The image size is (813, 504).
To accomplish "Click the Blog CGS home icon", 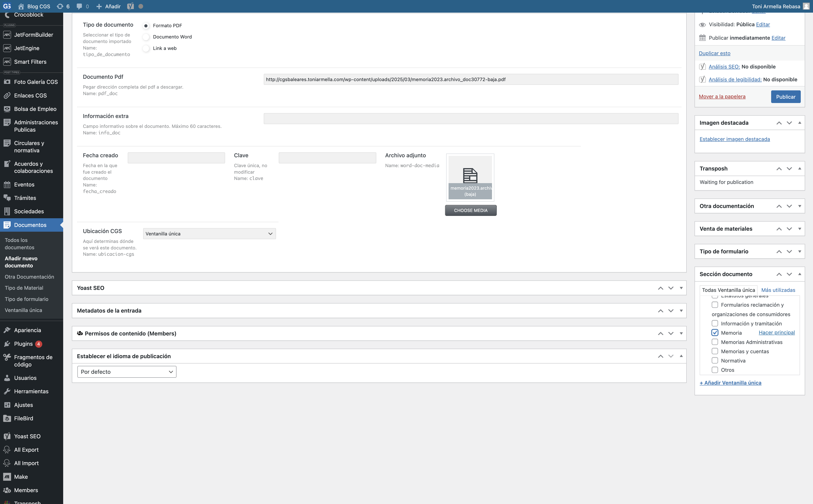I will [21, 6].
